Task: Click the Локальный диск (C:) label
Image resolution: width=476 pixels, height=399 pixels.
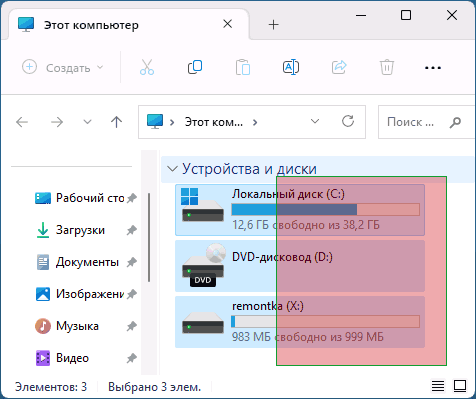Action: coord(288,194)
